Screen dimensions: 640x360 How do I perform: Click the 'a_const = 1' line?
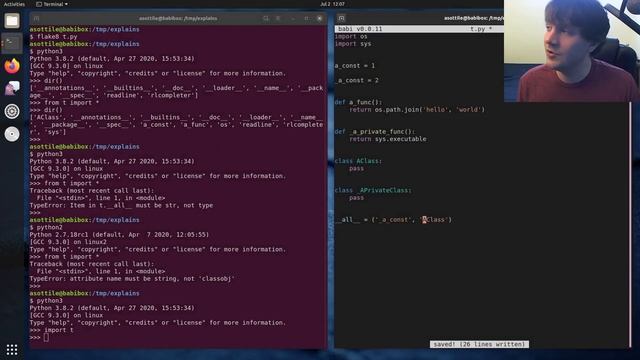(x=355, y=66)
